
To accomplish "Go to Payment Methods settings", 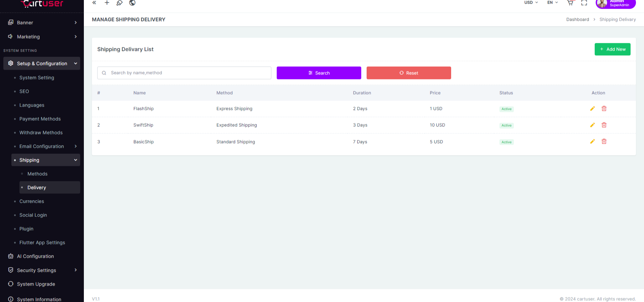I will (x=40, y=119).
